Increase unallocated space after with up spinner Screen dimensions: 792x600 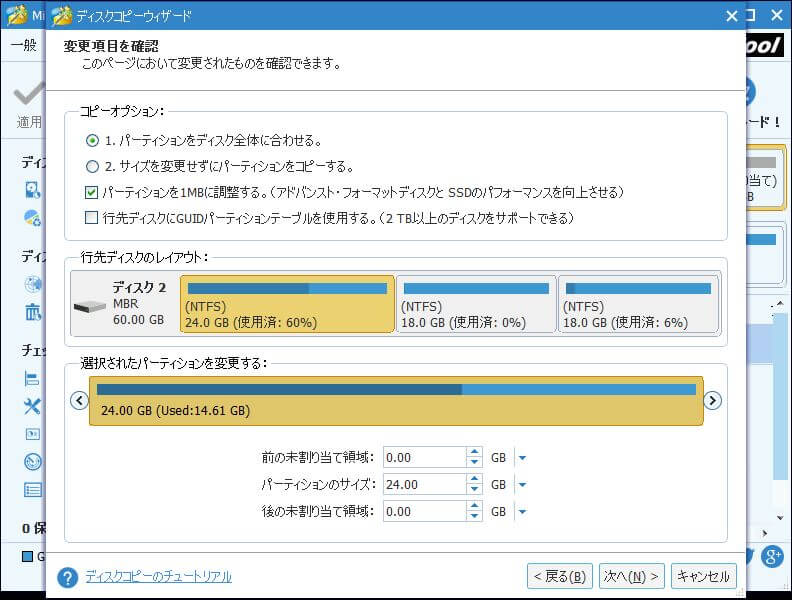(x=474, y=506)
